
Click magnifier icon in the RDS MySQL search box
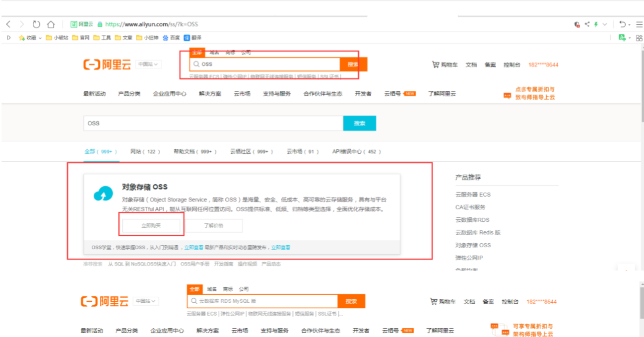pos(193,301)
